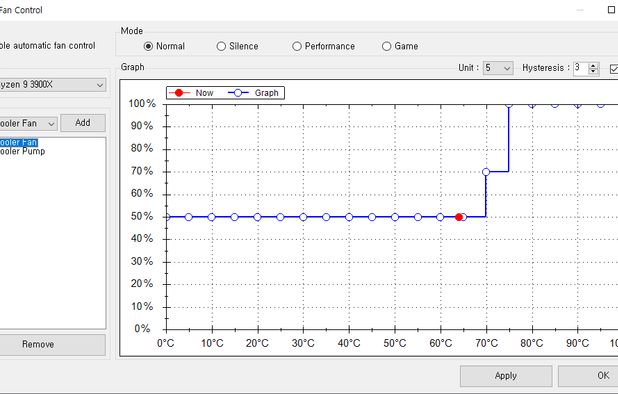Click the blue Graph marker in the legend

point(238,93)
